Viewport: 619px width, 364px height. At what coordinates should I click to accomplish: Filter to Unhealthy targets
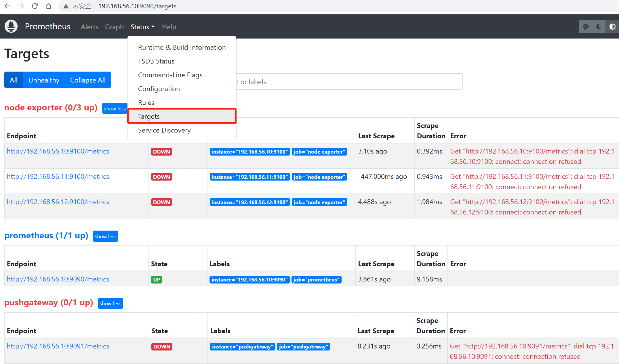coord(44,80)
